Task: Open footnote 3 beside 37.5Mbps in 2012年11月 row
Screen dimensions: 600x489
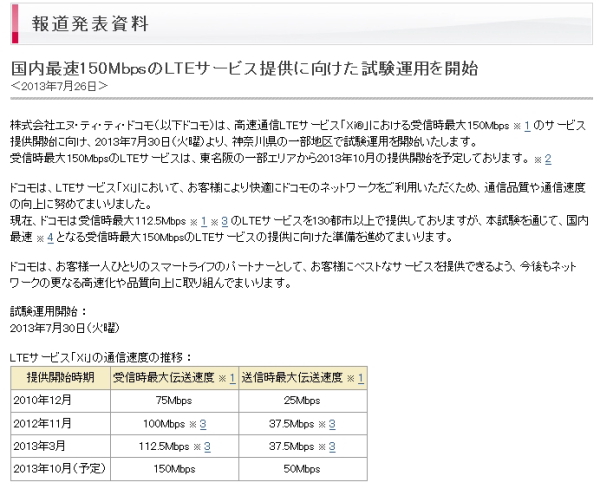Action: [x=331, y=423]
